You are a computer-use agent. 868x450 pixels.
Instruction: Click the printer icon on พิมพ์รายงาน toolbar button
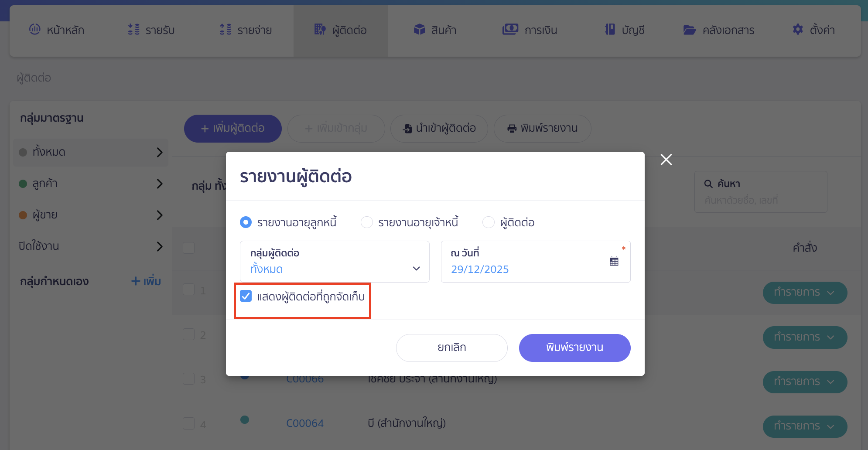click(x=511, y=128)
